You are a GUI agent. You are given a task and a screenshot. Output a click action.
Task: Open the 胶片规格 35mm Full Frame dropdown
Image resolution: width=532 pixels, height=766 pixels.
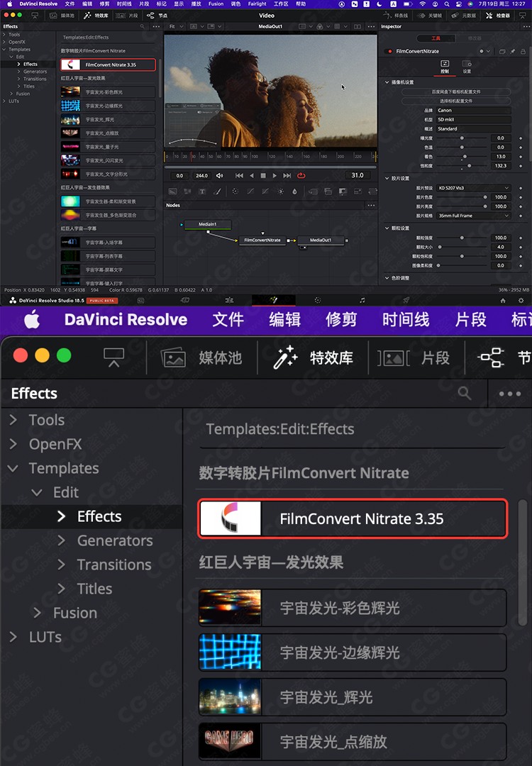[x=473, y=216]
